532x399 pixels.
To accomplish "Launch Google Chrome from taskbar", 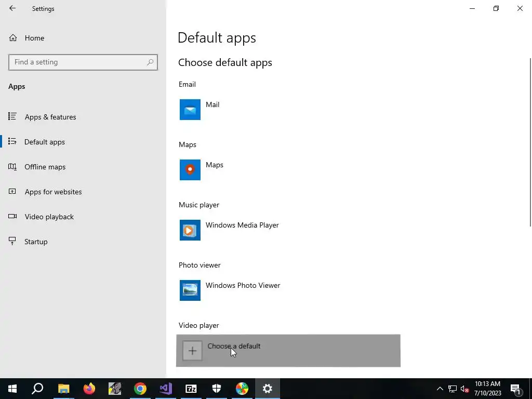I will [140, 389].
